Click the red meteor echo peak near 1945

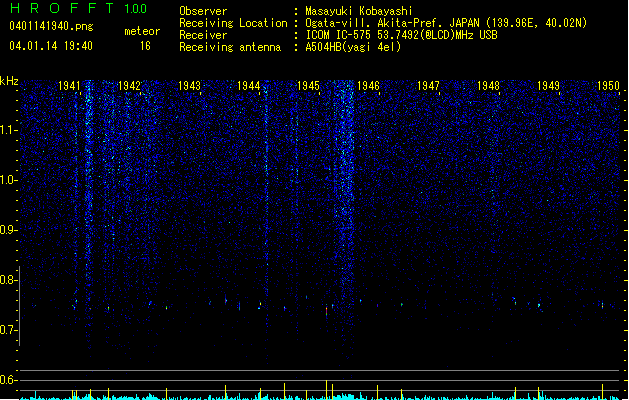pos(327,311)
